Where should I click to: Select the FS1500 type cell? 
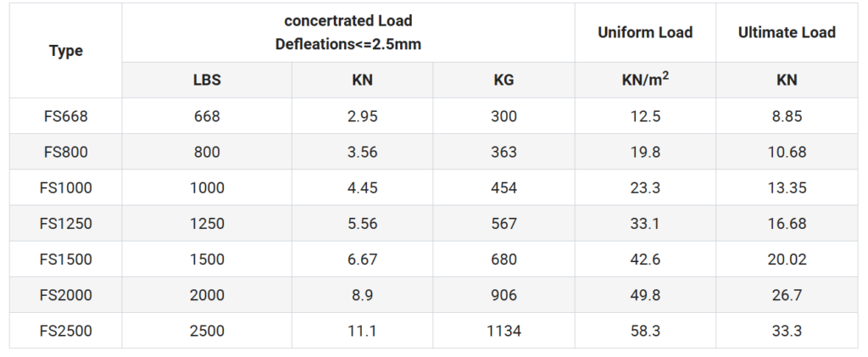[66, 259]
